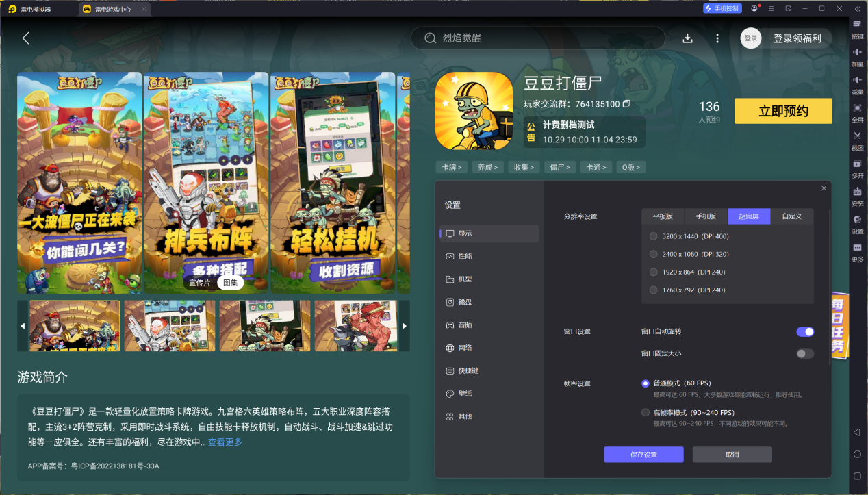Copy the player group number 764135100
The height and width of the screenshot is (495, 868).
point(626,104)
